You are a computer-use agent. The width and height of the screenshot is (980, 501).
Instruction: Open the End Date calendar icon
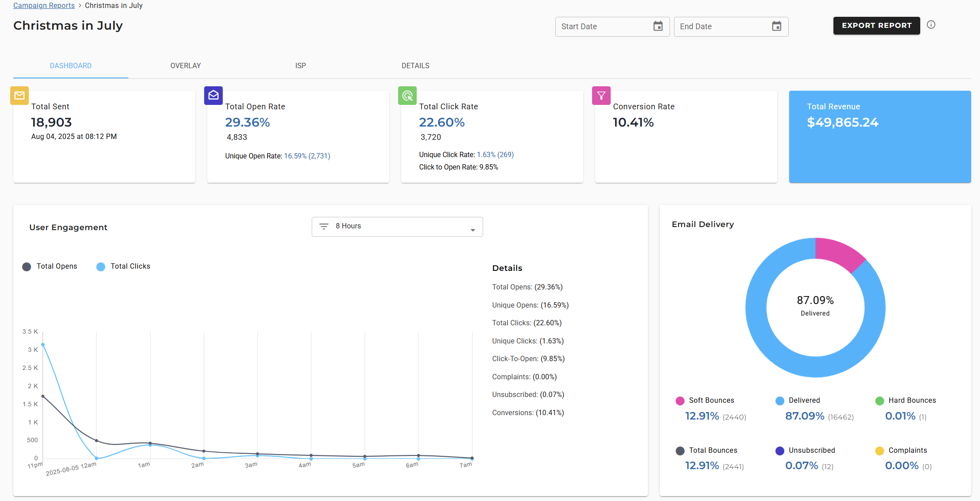click(777, 27)
